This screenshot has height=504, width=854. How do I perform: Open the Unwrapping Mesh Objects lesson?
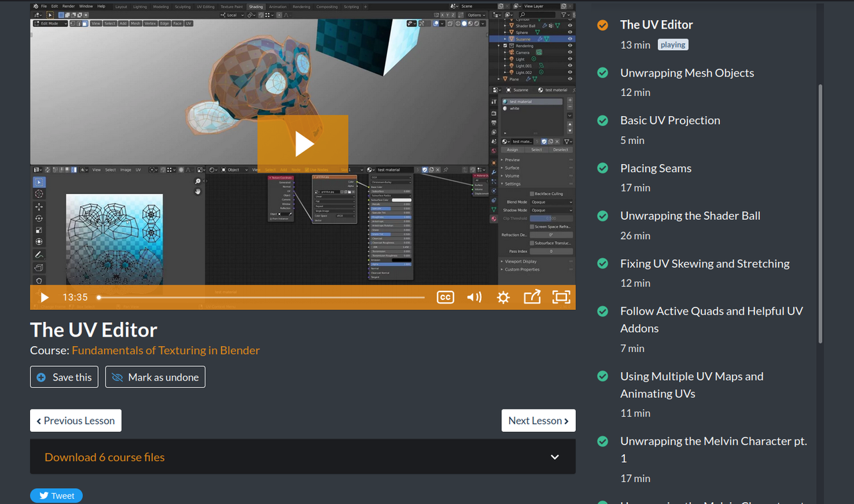(x=687, y=73)
